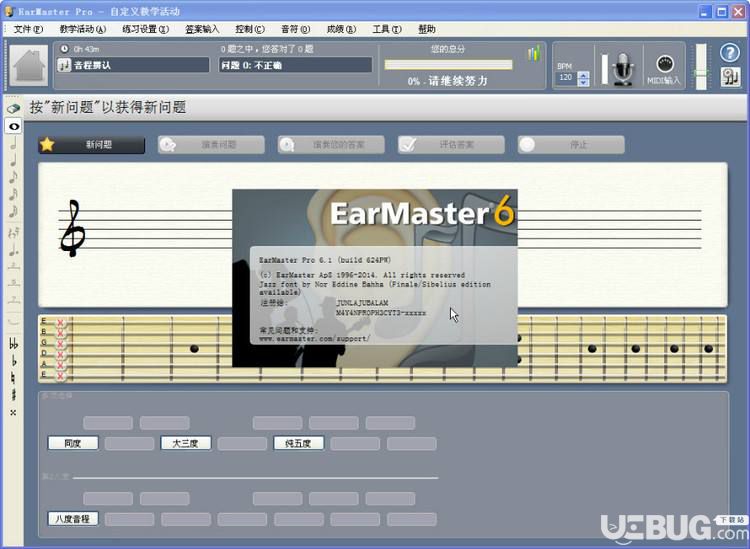Select the double flat accidental
Image resolution: width=750 pixels, height=549 pixels.
pyautogui.click(x=13, y=343)
